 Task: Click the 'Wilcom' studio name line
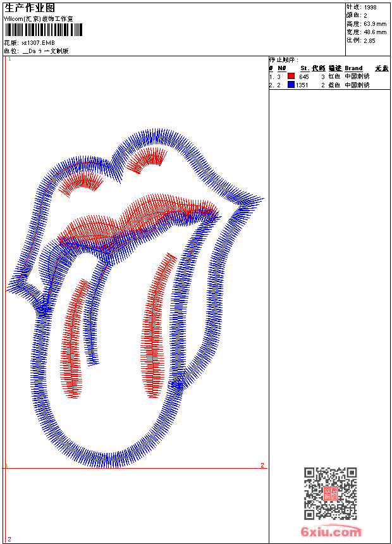(39, 19)
